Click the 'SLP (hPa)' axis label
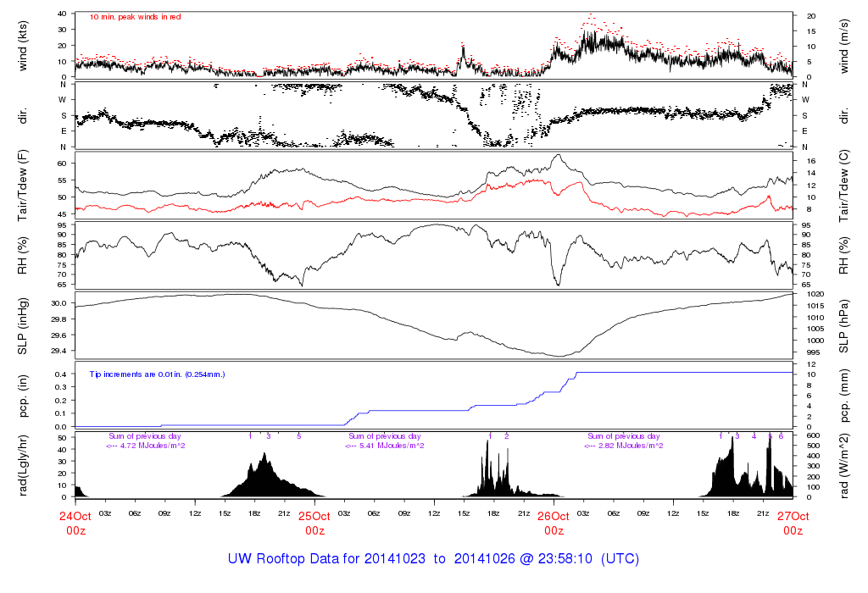Viewport: 868px width, 593px height. click(x=843, y=326)
